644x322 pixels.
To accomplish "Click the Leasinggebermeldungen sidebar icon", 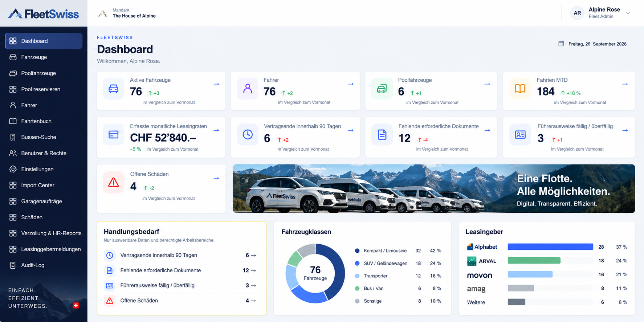I will pyautogui.click(x=13, y=249).
